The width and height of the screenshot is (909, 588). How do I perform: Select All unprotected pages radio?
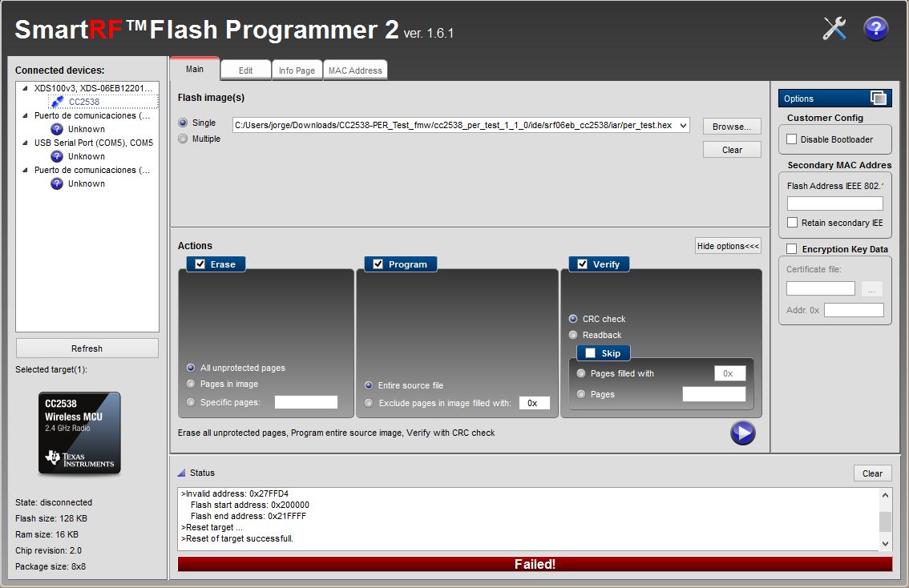191,368
